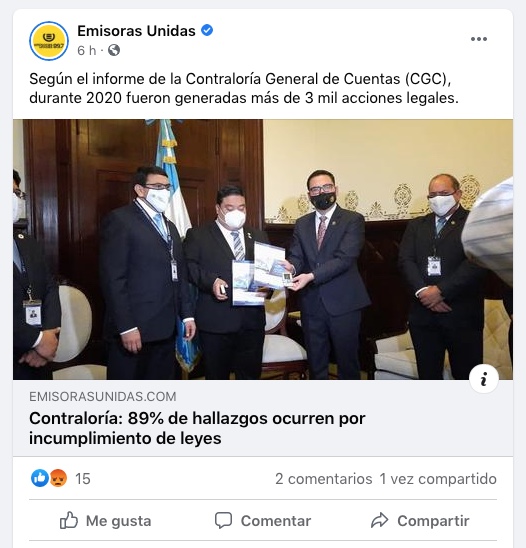Open the Emisoras Unidas profile picture
The image size is (526, 548).
tap(49, 41)
